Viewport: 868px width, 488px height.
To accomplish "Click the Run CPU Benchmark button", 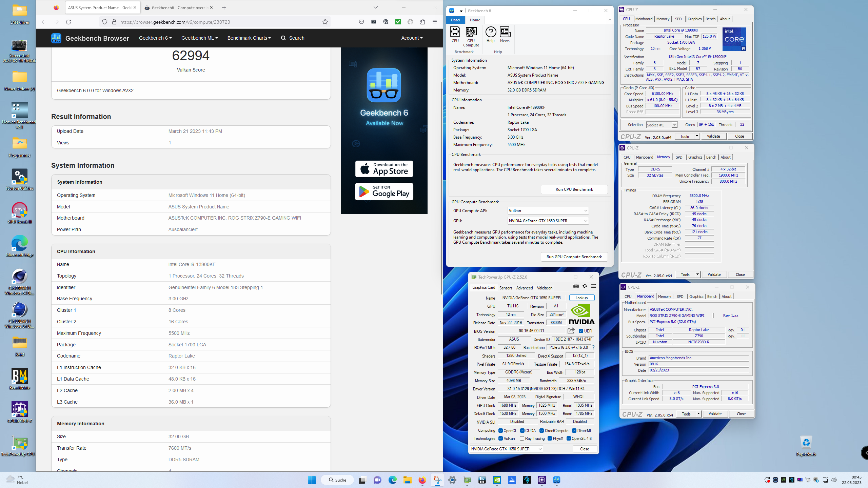I will [x=574, y=189].
